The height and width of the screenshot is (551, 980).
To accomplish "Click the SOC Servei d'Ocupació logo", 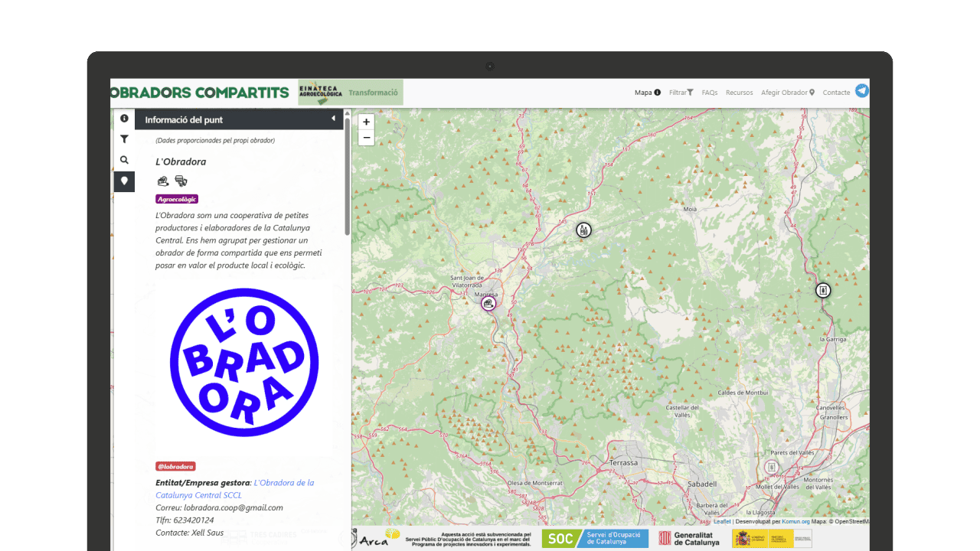I will coord(595,539).
